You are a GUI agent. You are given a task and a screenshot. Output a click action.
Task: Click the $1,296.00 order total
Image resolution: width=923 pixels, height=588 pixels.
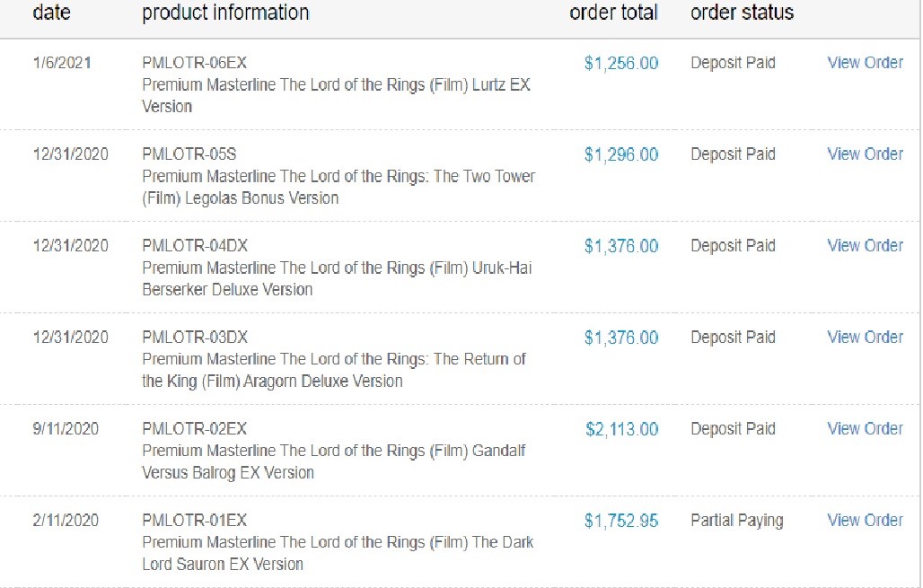tap(621, 154)
